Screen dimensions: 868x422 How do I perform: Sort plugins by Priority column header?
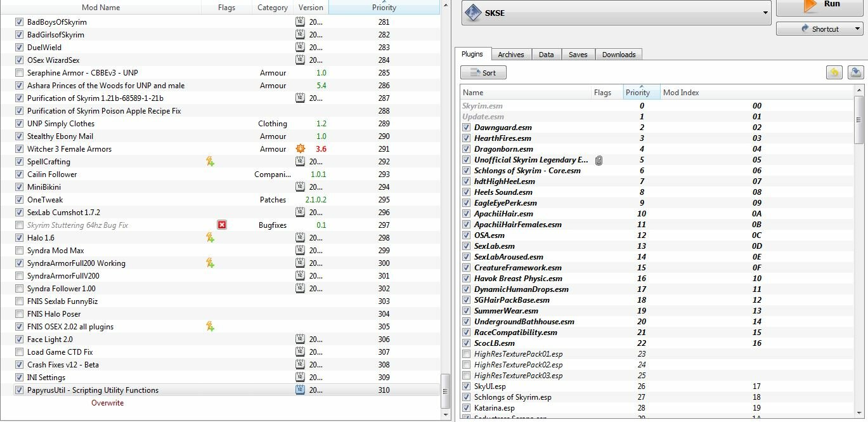pyautogui.click(x=642, y=92)
